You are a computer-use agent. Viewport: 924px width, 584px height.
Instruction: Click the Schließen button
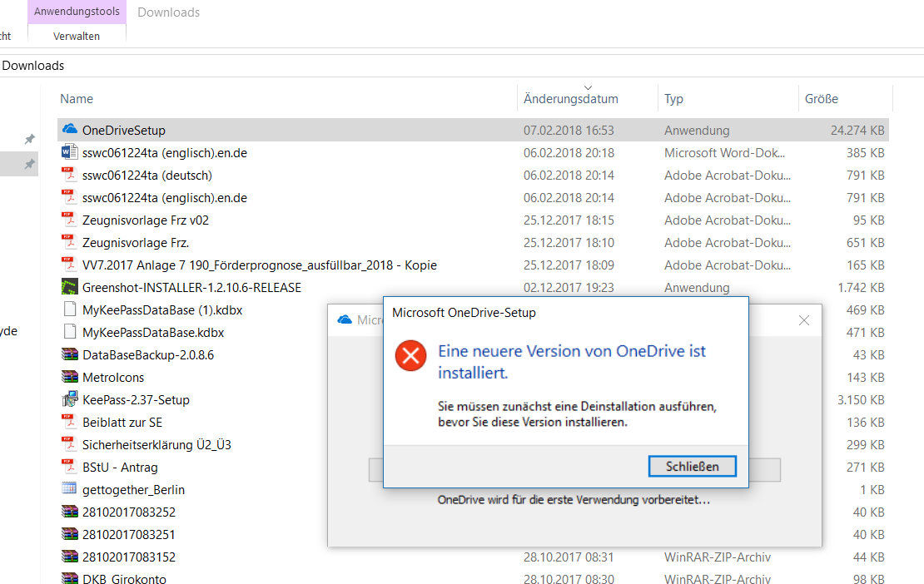click(692, 466)
